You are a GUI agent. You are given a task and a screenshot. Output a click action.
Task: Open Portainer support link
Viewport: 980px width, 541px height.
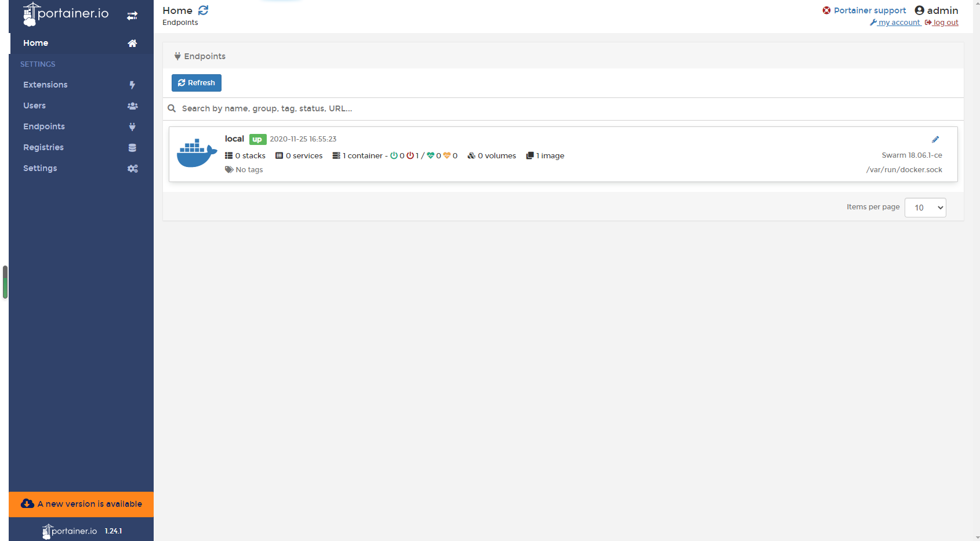[864, 10]
